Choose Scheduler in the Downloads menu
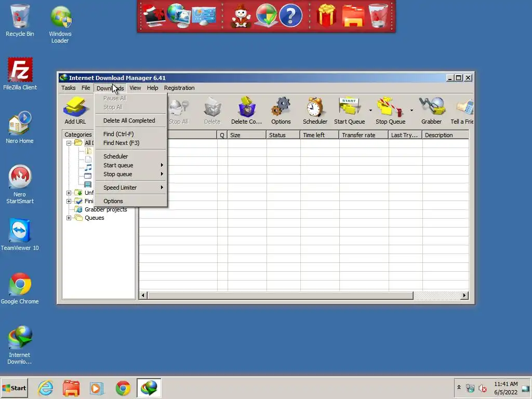Screen dimensions: 532x399 coord(130,156)
